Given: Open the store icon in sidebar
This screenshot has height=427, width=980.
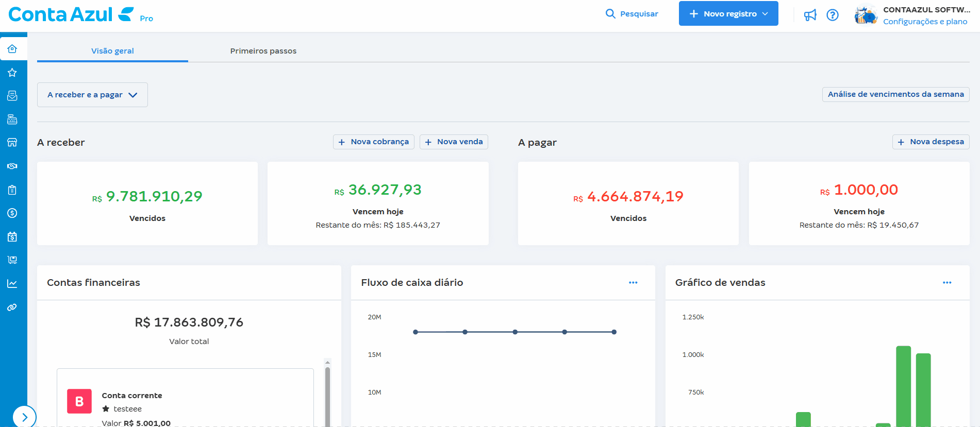Looking at the screenshot, I should pos(12,142).
